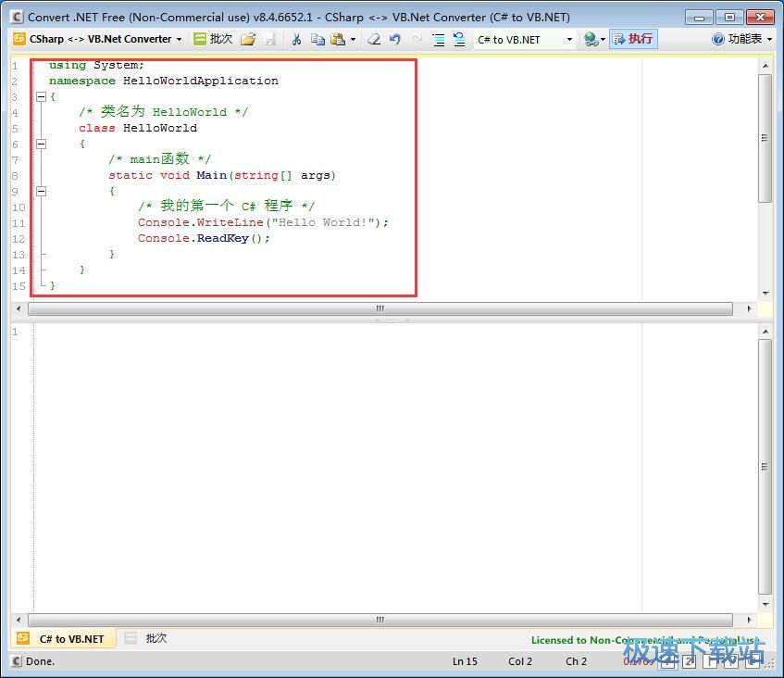Switch to the C# to VB.NET bottom tab
Screen dimensions: 784x678
click(x=63, y=639)
